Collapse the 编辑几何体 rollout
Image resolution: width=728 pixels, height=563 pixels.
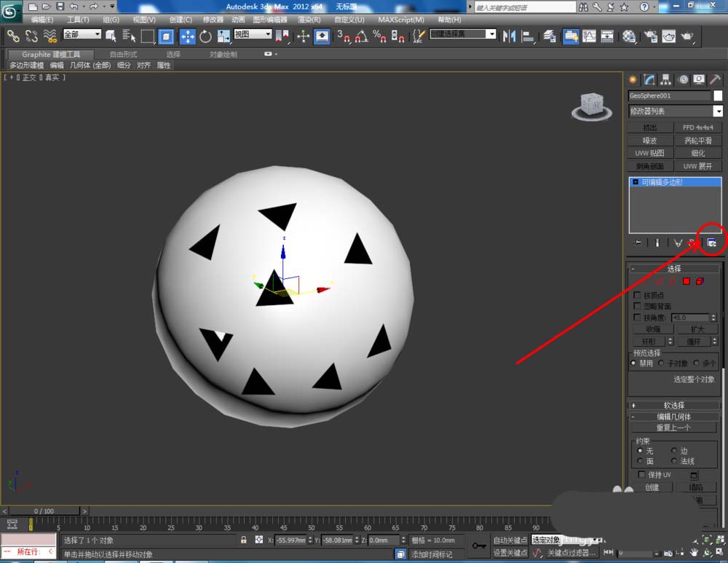coord(673,417)
